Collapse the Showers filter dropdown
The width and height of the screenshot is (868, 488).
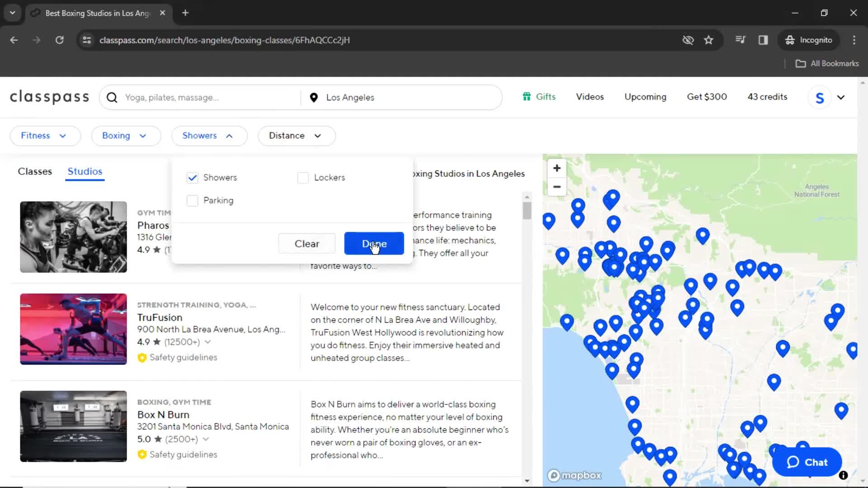pos(209,136)
